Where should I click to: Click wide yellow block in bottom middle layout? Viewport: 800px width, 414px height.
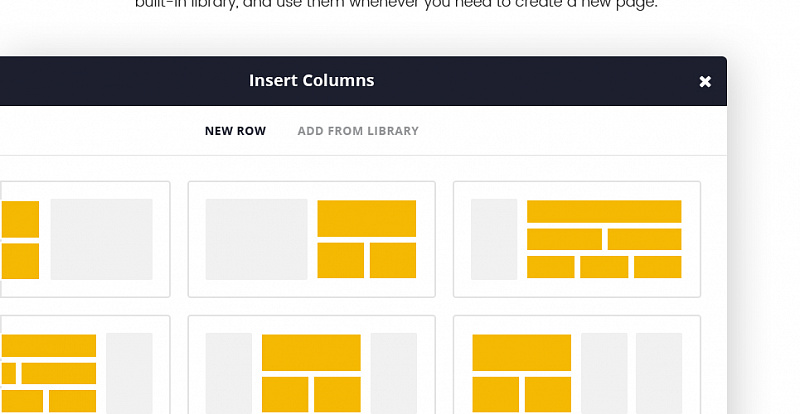pyautogui.click(x=311, y=352)
